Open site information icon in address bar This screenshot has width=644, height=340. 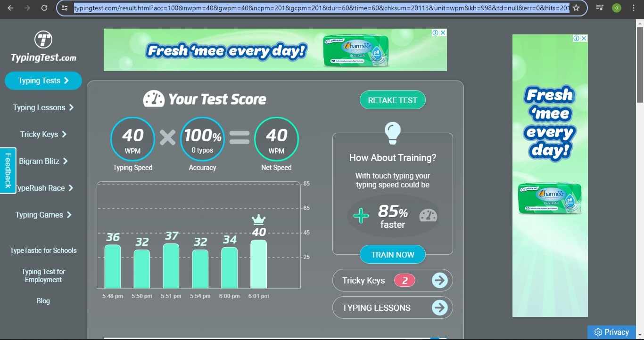tap(65, 8)
